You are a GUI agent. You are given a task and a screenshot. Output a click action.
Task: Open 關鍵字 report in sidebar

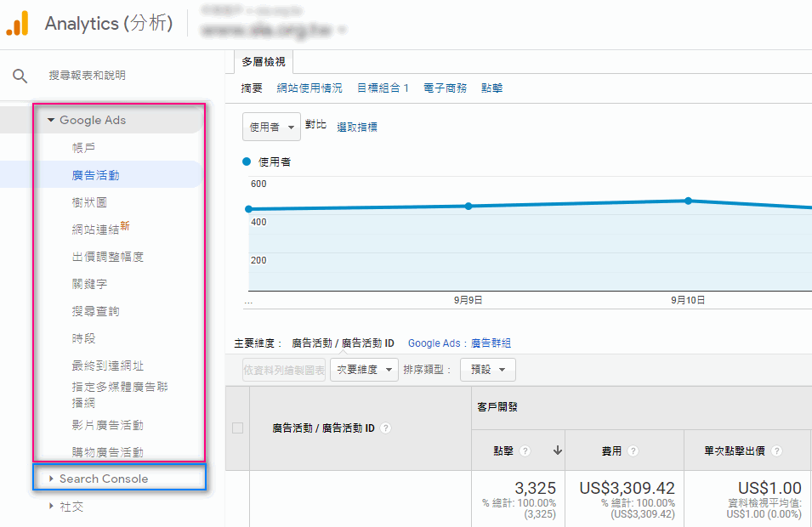click(x=89, y=284)
